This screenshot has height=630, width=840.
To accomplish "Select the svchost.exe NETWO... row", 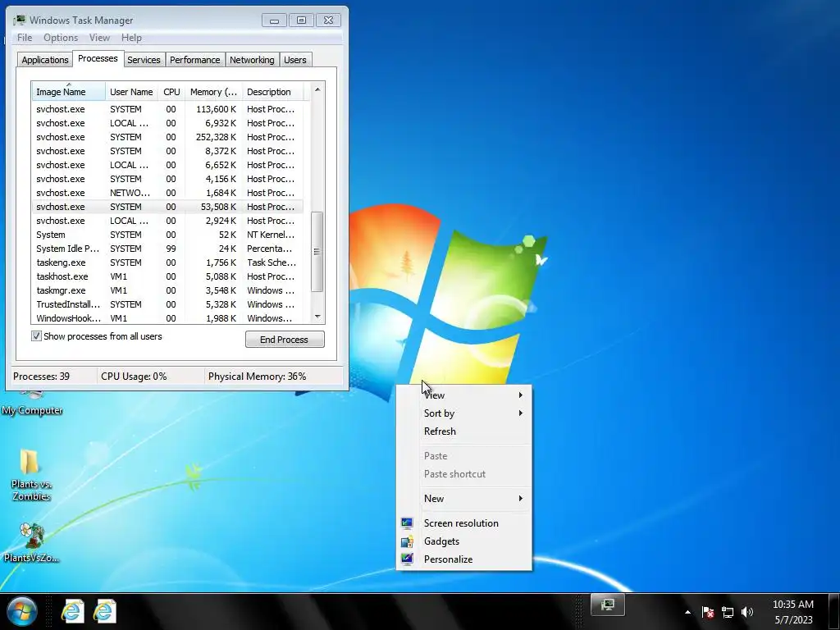I will (x=167, y=193).
